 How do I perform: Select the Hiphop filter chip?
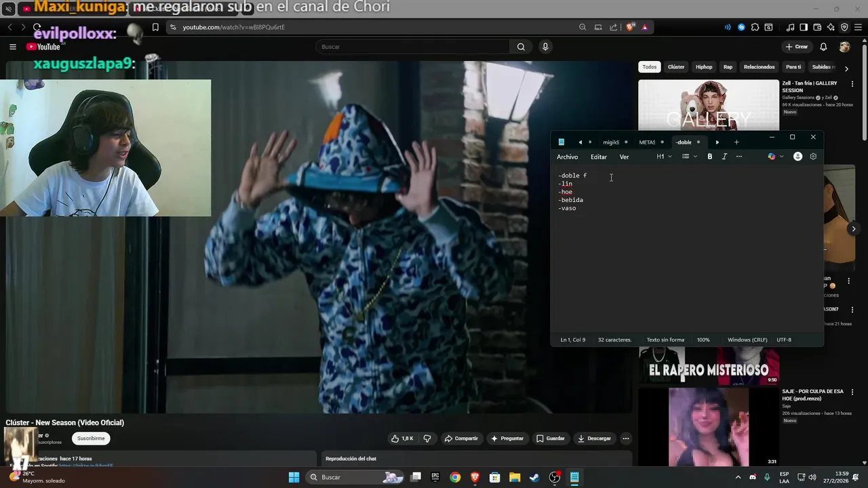704,67
